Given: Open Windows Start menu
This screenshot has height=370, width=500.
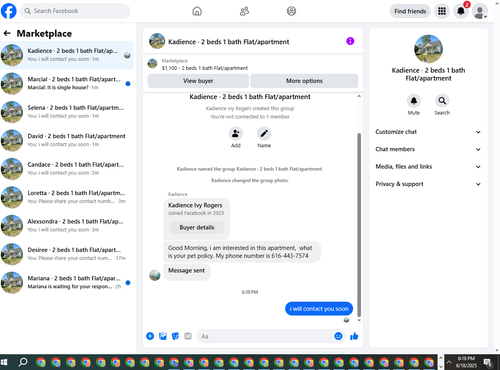Looking at the screenshot, I should tap(4, 362).
